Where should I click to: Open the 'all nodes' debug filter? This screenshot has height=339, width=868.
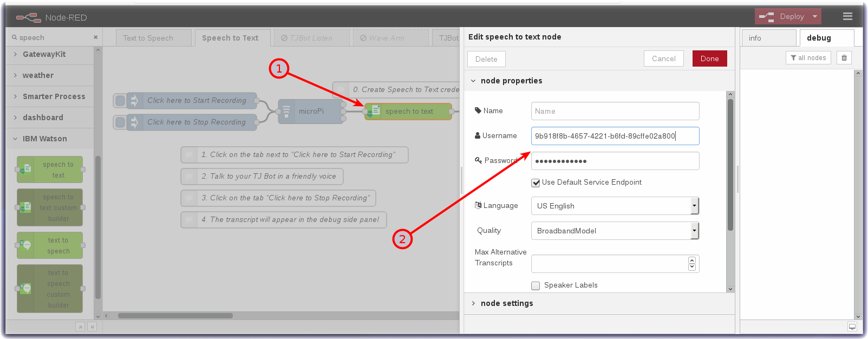coord(808,58)
